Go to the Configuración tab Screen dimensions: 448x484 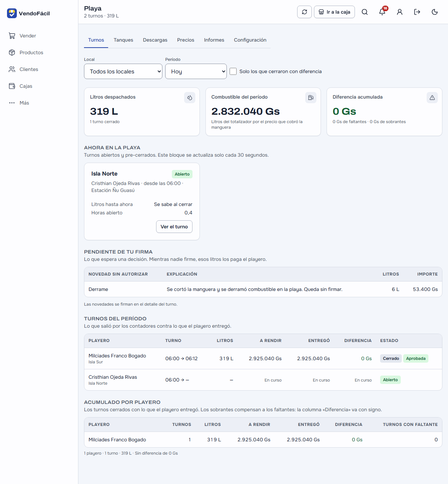coord(250,40)
